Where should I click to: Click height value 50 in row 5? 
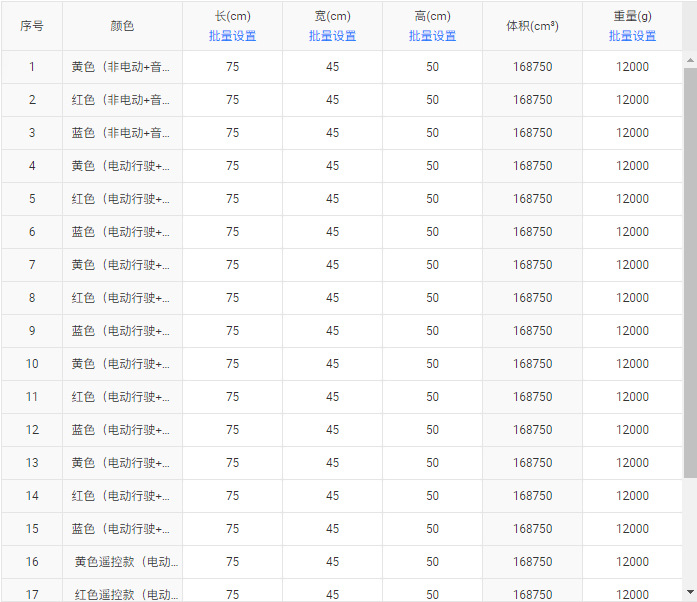click(x=433, y=199)
